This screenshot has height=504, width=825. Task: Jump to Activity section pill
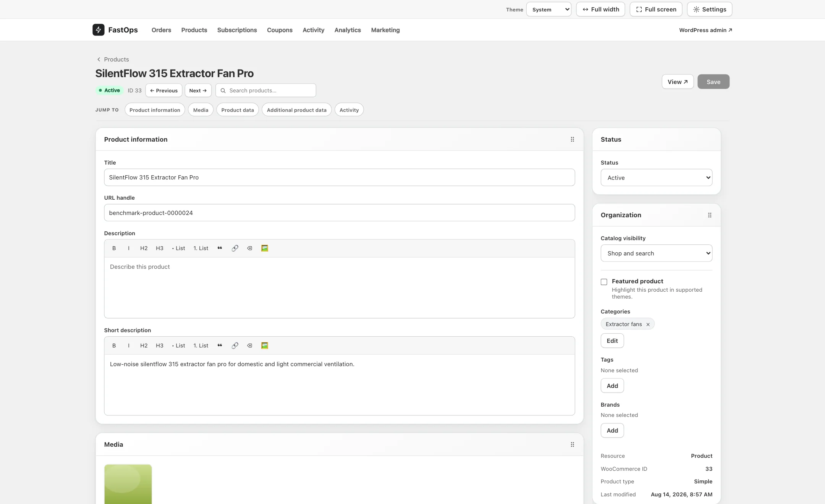349,110
